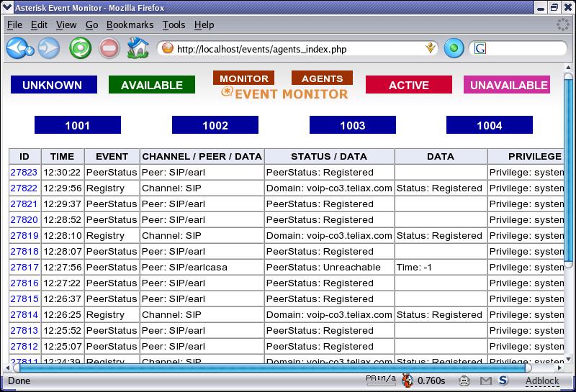Click agent button 1003
This screenshot has width=576, height=392.
352,125
